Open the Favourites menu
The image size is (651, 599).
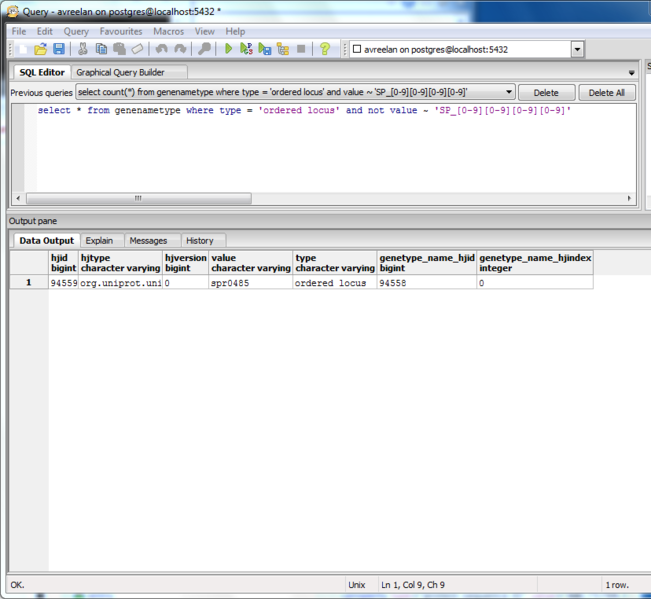point(121,32)
